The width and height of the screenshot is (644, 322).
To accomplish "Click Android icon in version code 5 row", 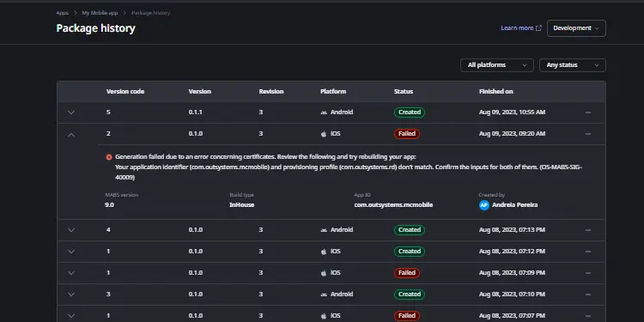I will tap(324, 112).
